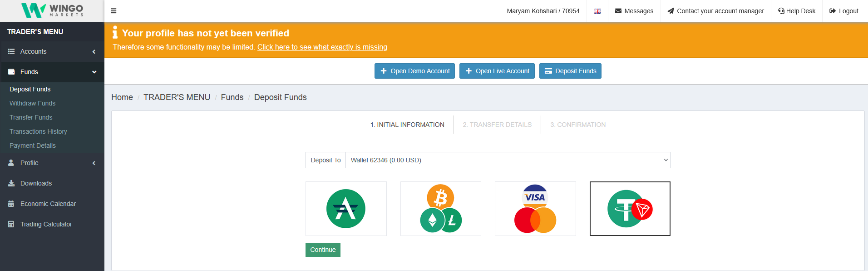Screen dimensions: 868x271
Task: Select the UK flag language icon
Action: [597, 11]
